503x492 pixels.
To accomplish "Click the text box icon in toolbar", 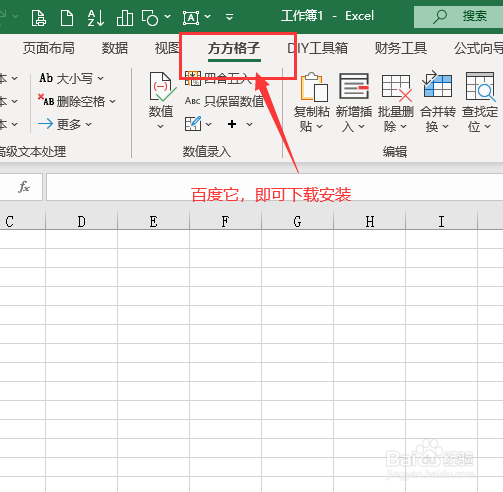I will coord(191,17).
